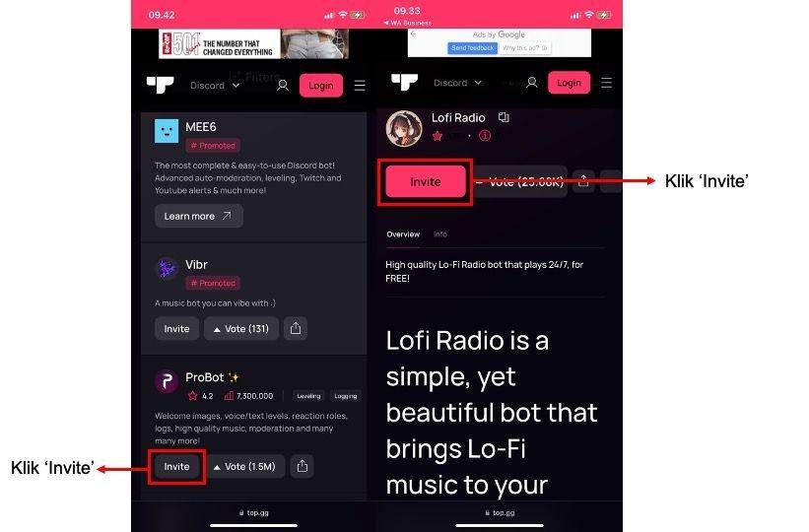Switch to the Overview tab

pos(403,234)
